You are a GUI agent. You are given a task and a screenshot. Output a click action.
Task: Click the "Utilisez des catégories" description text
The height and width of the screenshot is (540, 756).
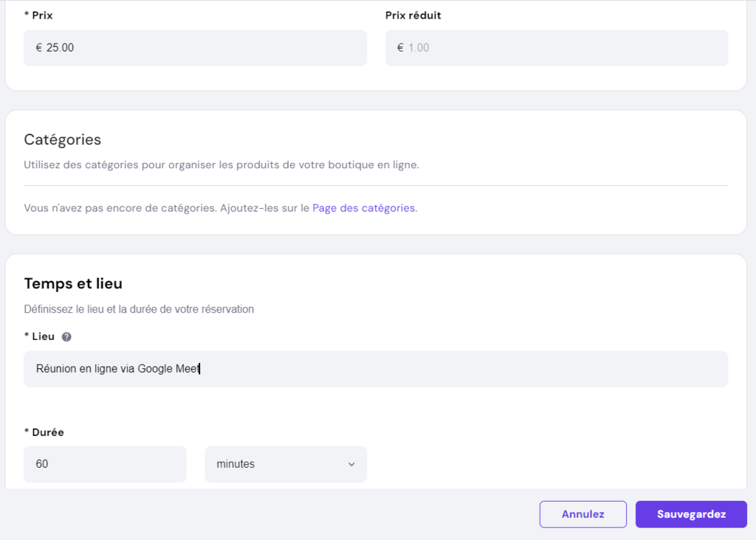pyautogui.click(x=221, y=165)
